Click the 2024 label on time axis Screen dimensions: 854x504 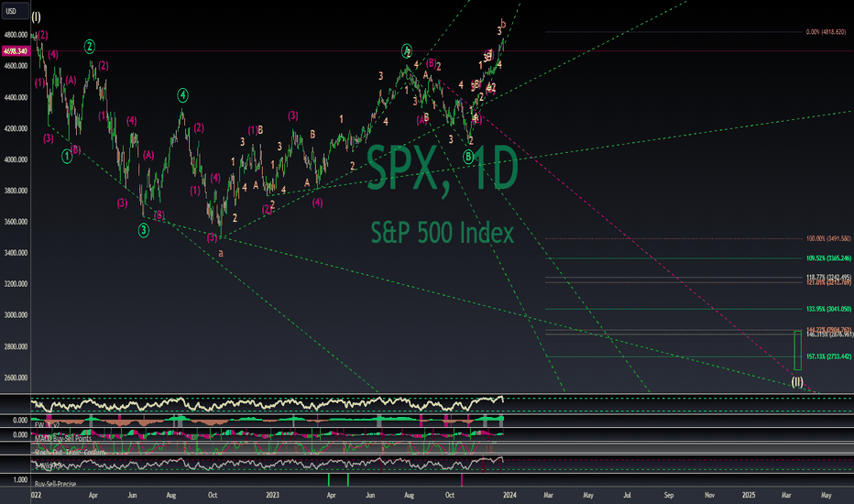point(509,495)
